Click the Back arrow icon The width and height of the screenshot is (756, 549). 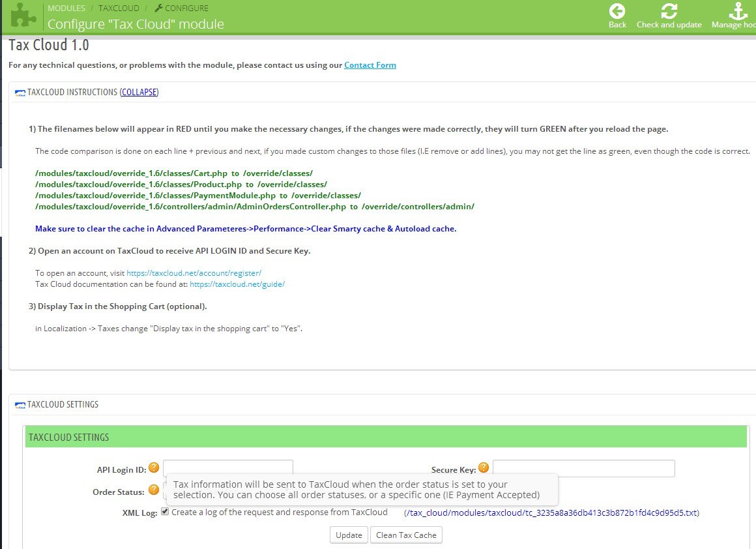[617, 10]
